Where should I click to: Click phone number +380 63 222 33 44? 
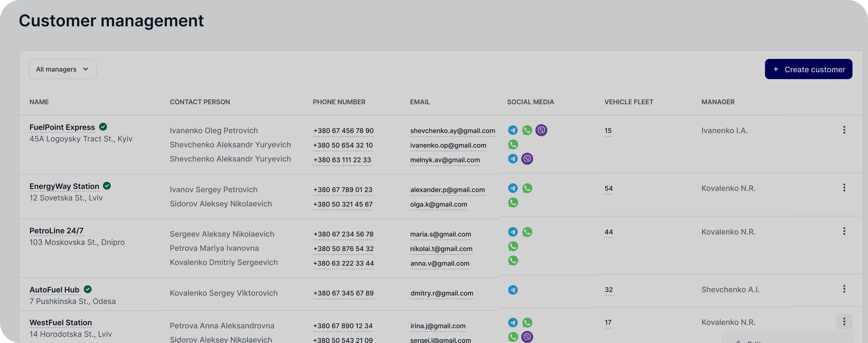(343, 263)
